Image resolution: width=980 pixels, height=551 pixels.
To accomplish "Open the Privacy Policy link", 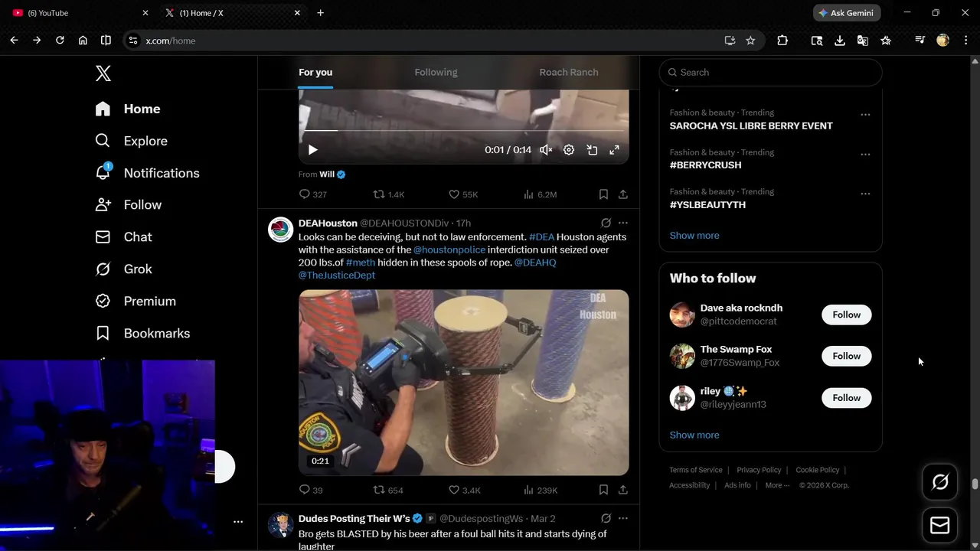I will (759, 470).
